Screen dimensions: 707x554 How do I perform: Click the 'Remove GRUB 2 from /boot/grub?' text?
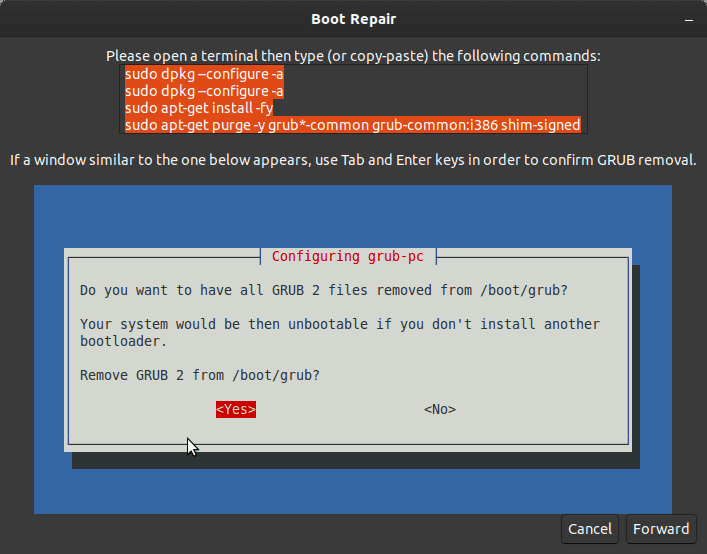(200, 375)
